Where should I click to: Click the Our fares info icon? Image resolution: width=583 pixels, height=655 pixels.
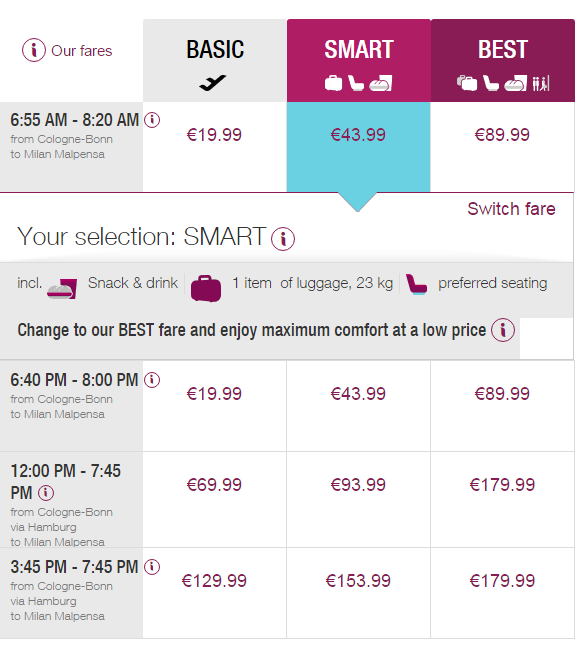(33, 50)
